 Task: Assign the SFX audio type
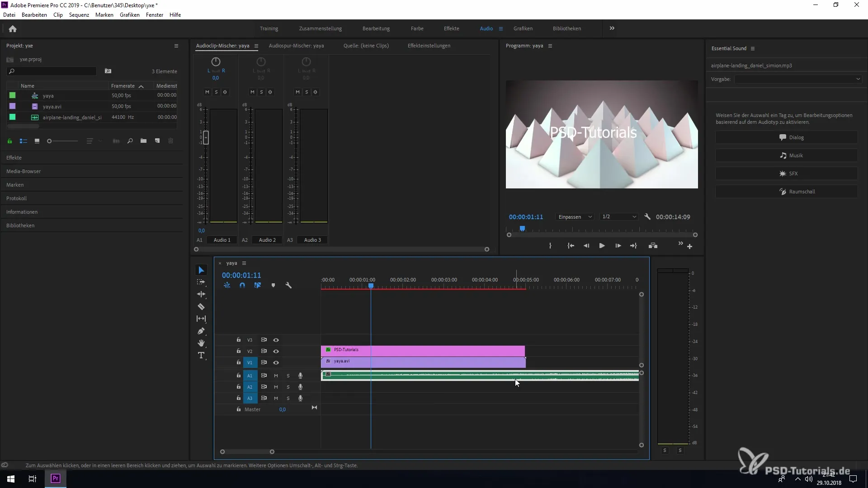click(786, 174)
